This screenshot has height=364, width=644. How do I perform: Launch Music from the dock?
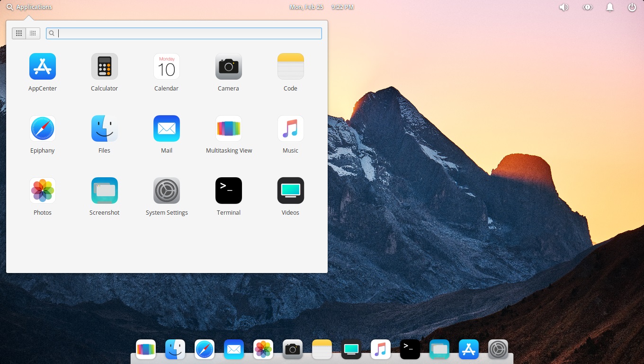click(381, 350)
